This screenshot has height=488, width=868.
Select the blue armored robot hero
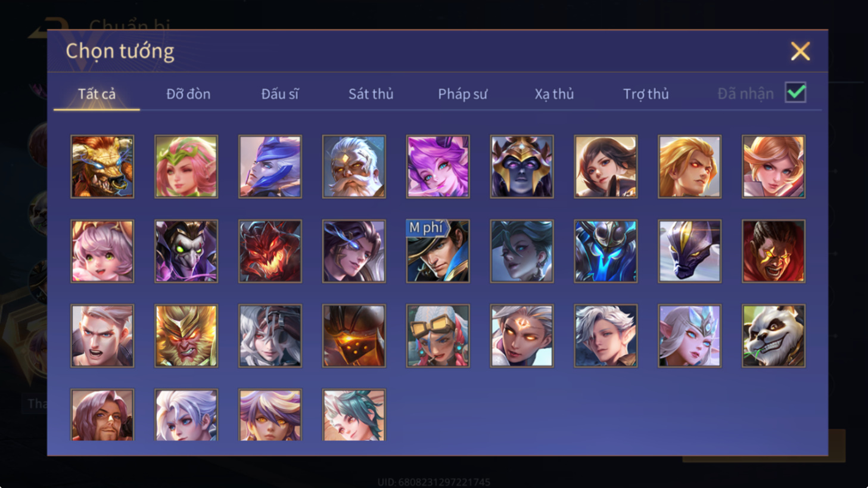coord(606,251)
